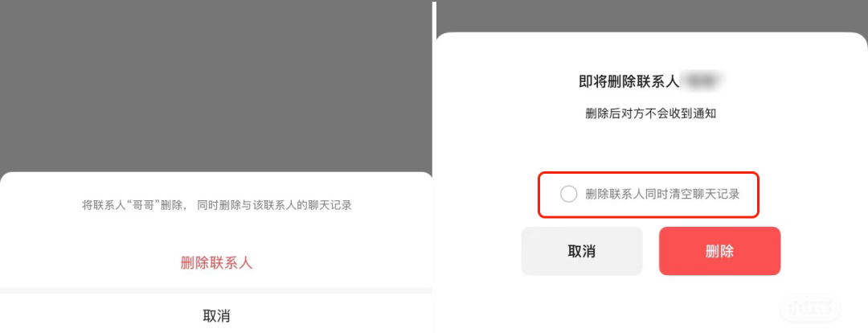868x333 pixels.
Task: Click the rounded top of the left sheet
Action: pyautogui.click(x=216, y=179)
